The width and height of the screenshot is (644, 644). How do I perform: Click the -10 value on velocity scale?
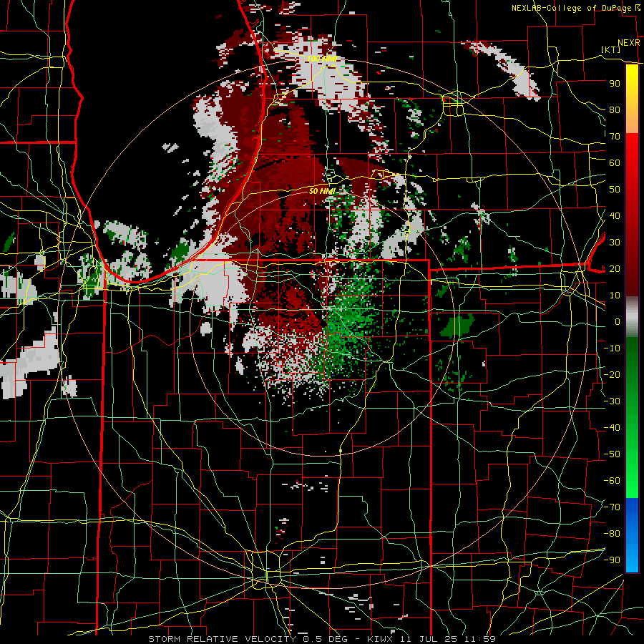[x=612, y=348]
